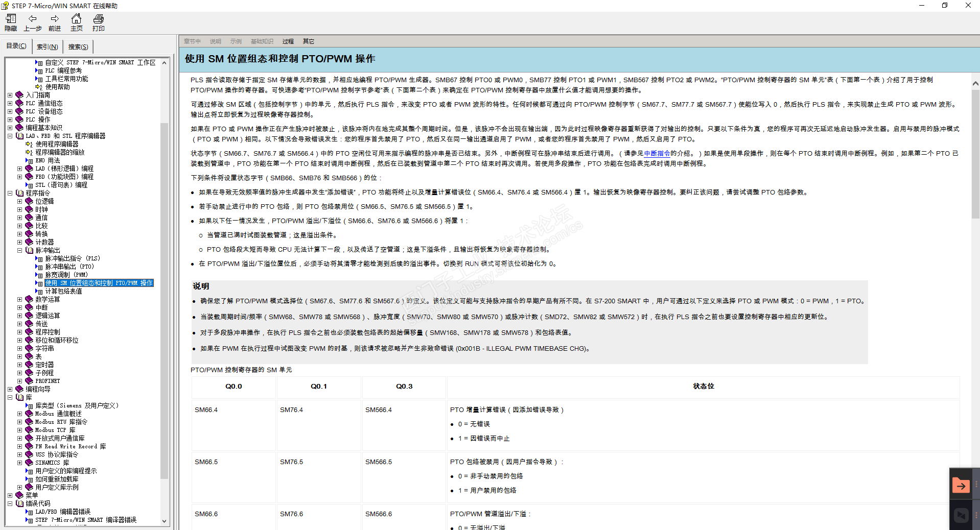Expand the LAD（梯形逻辑）编程 node
The height and width of the screenshot is (530, 980).
coord(19,168)
